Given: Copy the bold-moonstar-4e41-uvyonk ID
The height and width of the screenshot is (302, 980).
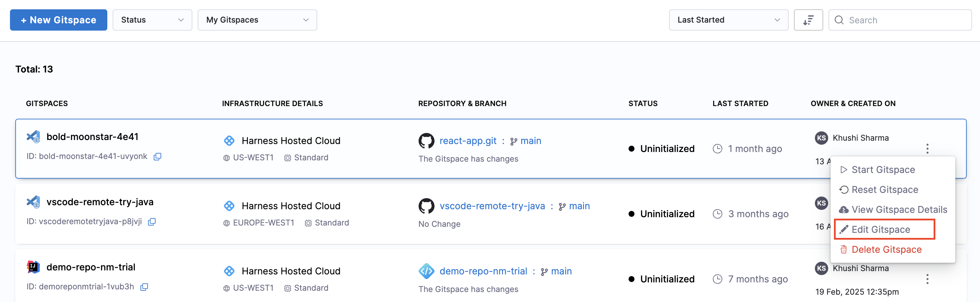Looking at the screenshot, I should coord(157,157).
